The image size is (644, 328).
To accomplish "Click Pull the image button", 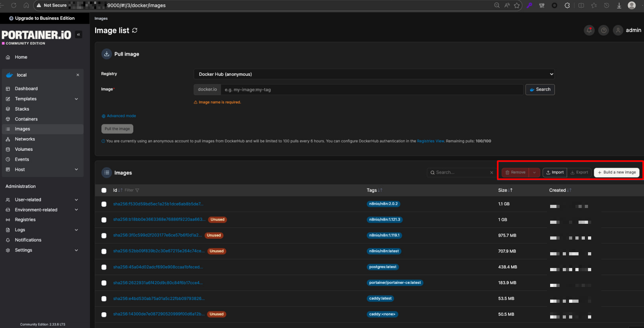I will click(117, 129).
